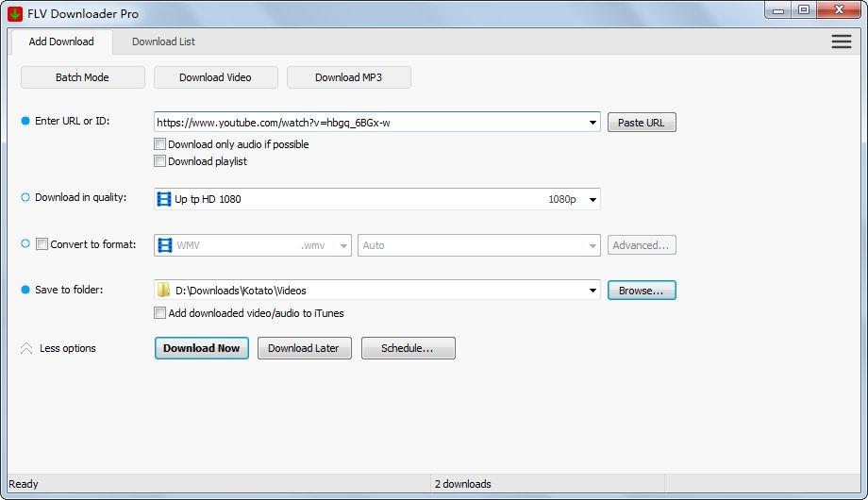Click the Schedule... button
The width and height of the screenshot is (868, 500).
click(408, 348)
